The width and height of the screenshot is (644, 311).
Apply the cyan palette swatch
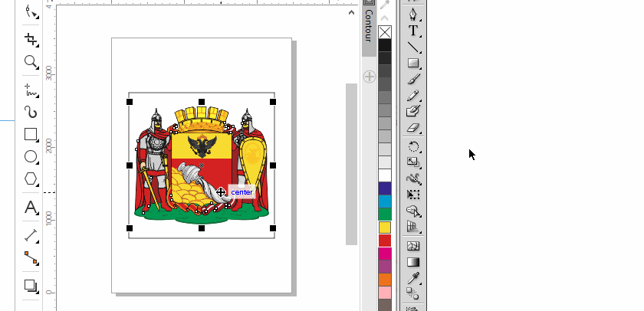point(385,201)
